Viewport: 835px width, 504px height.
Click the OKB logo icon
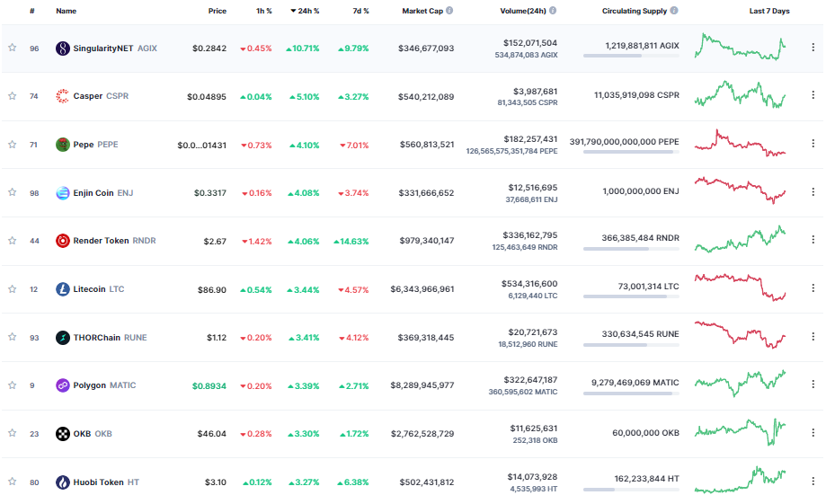click(63, 434)
